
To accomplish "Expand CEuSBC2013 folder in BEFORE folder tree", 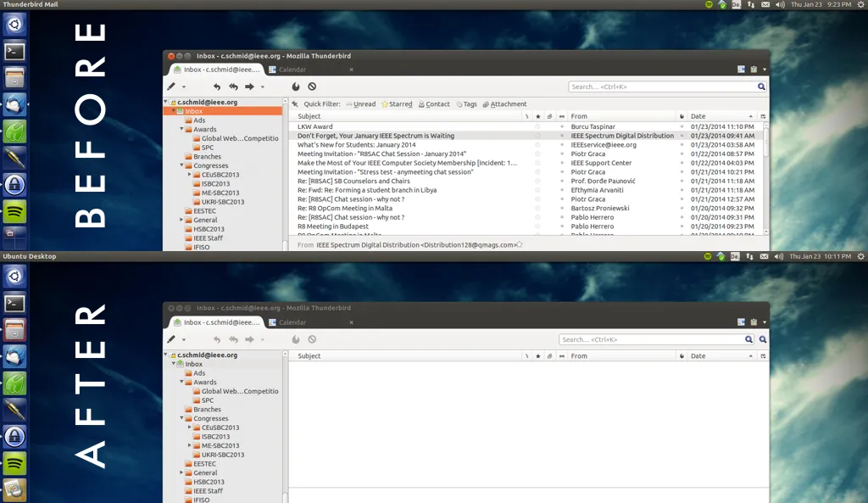I will point(189,175).
